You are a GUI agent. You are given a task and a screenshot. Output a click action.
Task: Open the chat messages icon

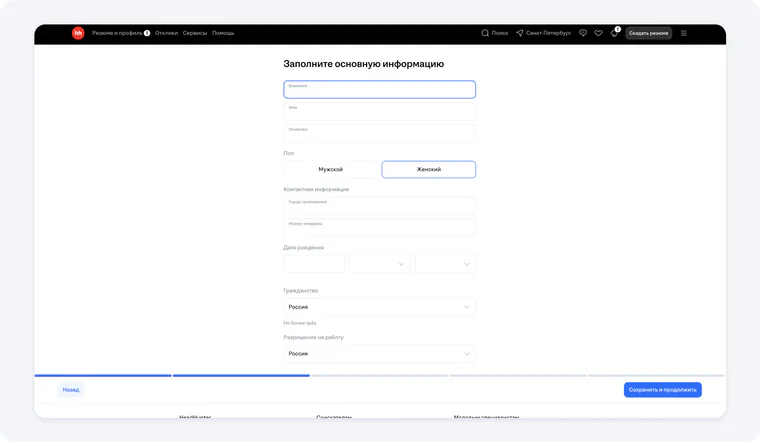click(583, 33)
